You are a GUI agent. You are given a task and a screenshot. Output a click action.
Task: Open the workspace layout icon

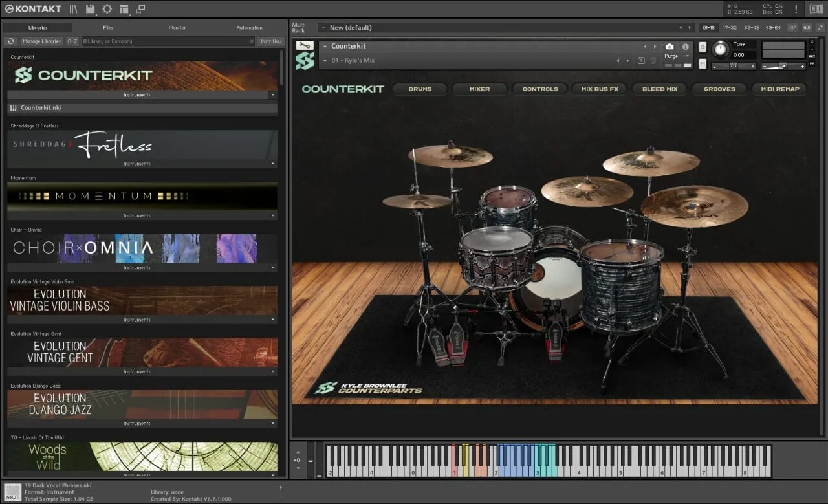click(124, 9)
